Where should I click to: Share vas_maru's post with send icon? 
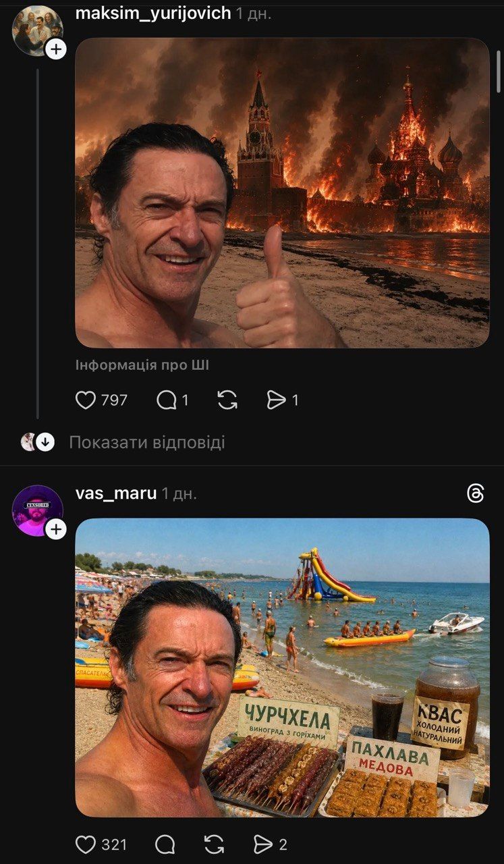pos(262,844)
